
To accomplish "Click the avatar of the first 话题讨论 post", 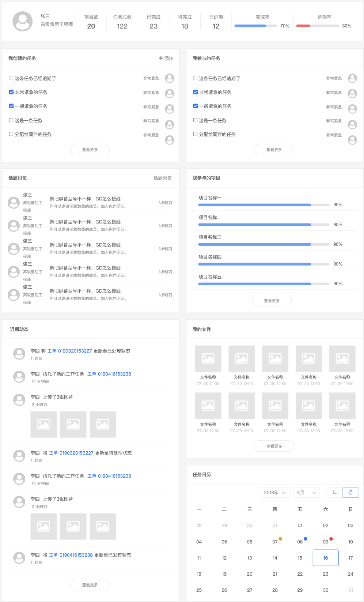I will 14,203.
